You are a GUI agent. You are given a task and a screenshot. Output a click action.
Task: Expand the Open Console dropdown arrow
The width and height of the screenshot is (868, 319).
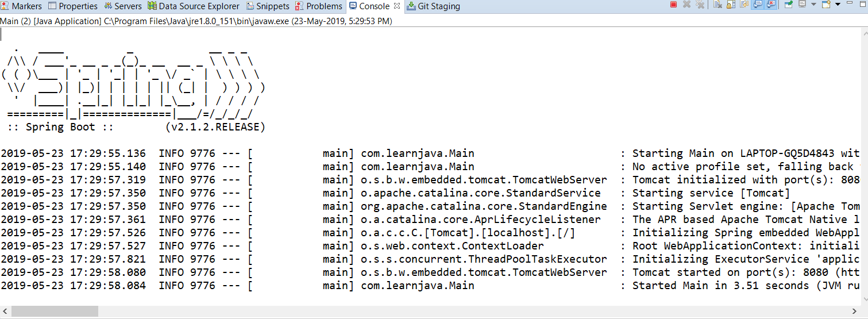(x=838, y=5)
